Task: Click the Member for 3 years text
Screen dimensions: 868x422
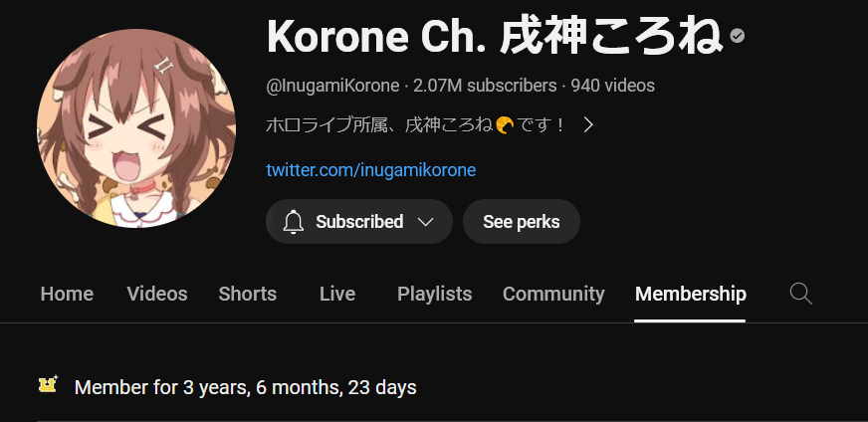Action: click(245, 387)
